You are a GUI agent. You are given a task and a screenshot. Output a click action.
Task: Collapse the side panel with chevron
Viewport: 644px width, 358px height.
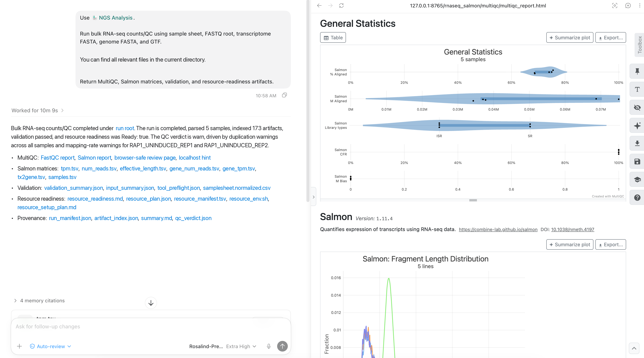point(313,197)
